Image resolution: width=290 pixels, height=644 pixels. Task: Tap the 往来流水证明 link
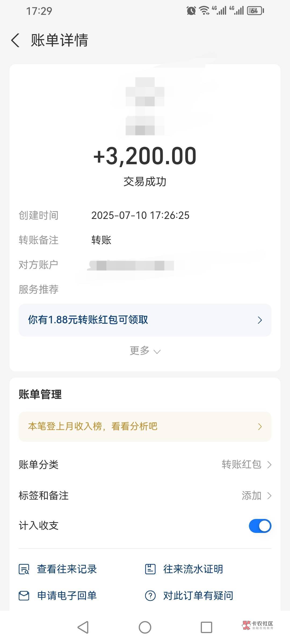tap(193, 569)
